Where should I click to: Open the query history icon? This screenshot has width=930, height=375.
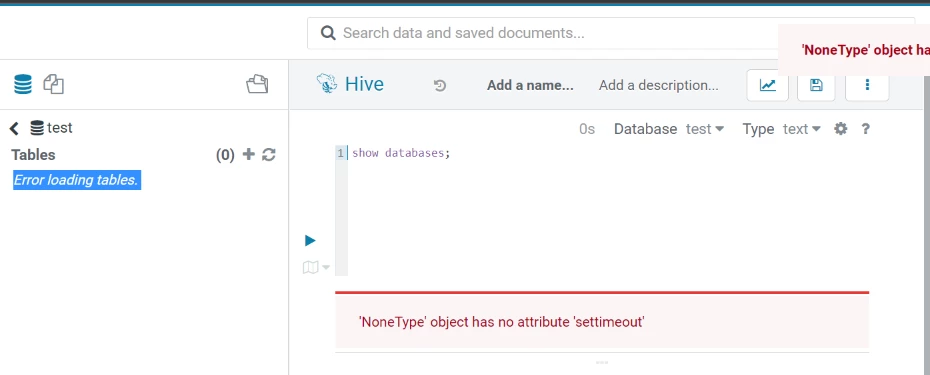439,86
